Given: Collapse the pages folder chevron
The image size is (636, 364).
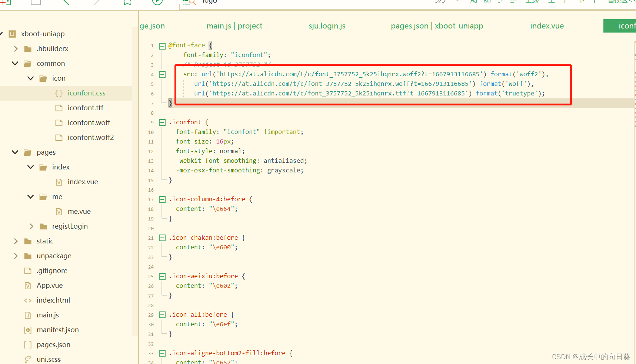Looking at the screenshot, I should coord(15,152).
